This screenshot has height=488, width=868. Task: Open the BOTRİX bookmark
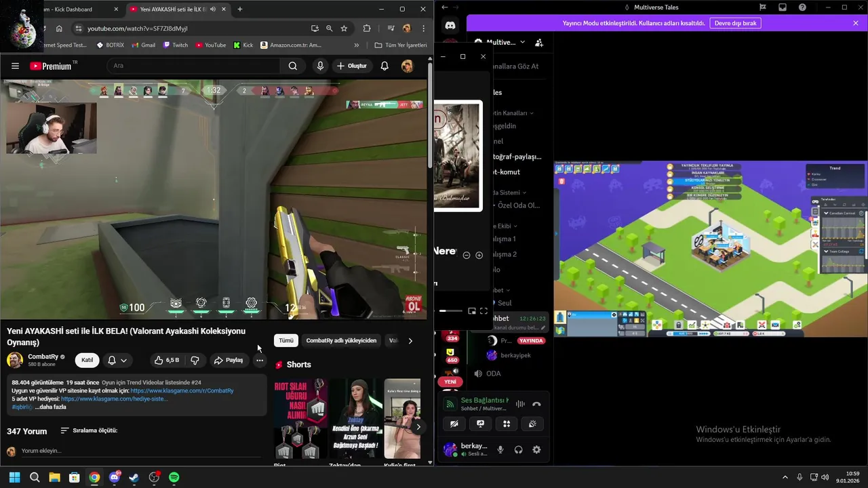(111, 45)
